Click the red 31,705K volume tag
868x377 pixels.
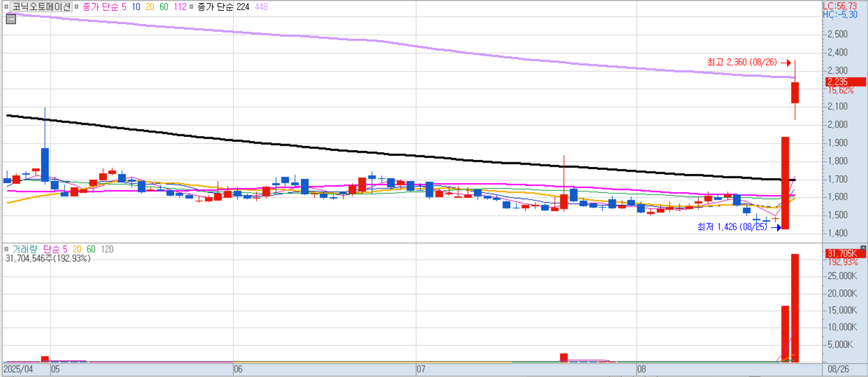846,253
